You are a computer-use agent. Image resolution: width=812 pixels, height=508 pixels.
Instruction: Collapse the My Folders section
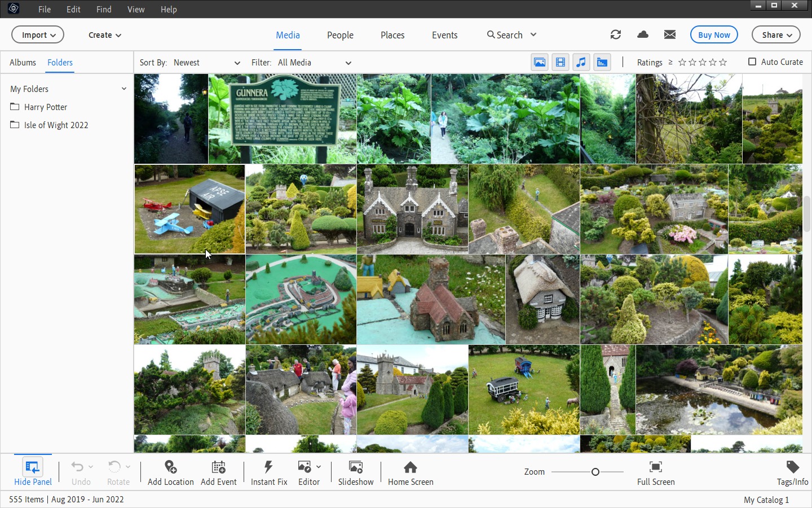124,89
